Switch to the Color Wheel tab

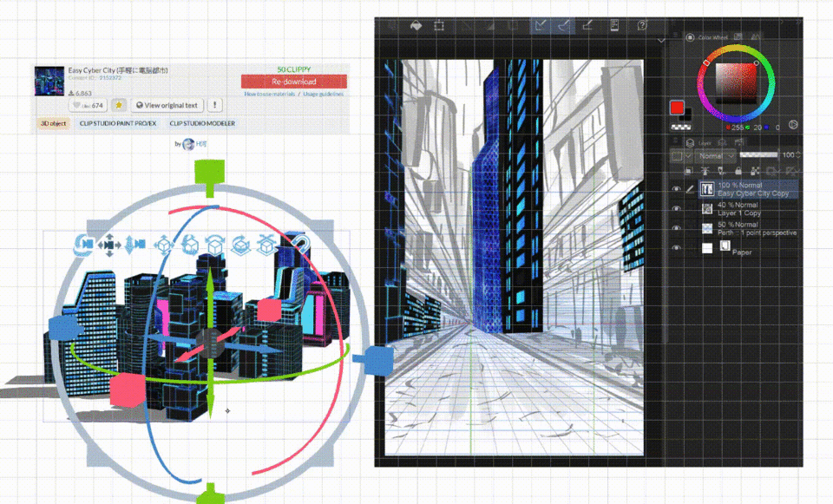pos(706,37)
